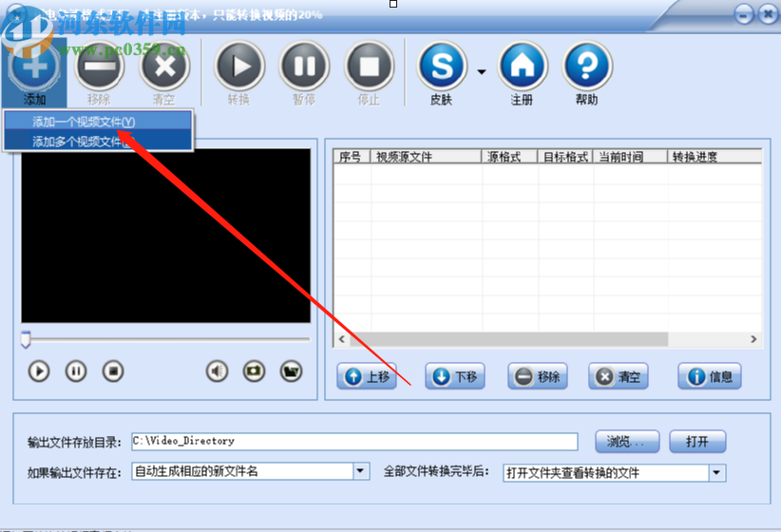Click the preview seek slider handle
Viewport: 781px width, 532px height.
(x=26, y=339)
